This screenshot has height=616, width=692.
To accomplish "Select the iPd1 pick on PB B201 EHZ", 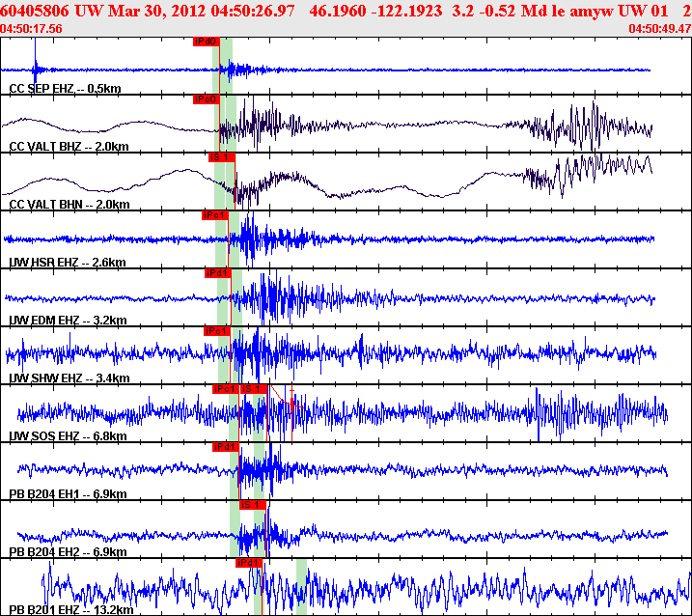I will point(249,563).
